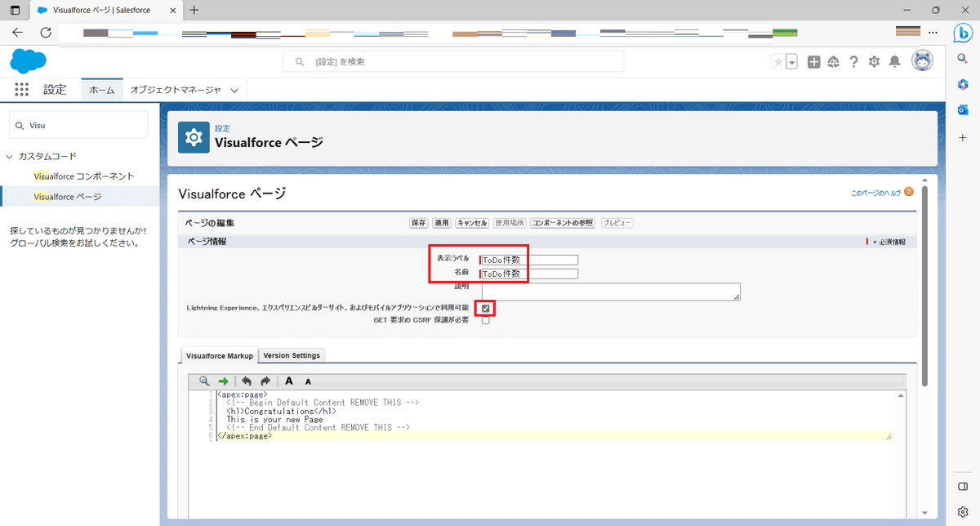Toggle the Edge sidebar panel icon
Screen dimensions: 980x526
coord(963,487)
